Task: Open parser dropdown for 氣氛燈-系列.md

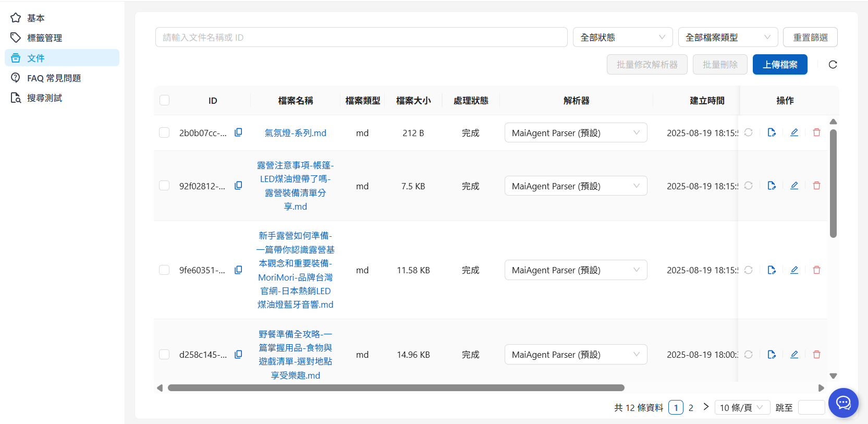Action: click(x=576, y=132)
